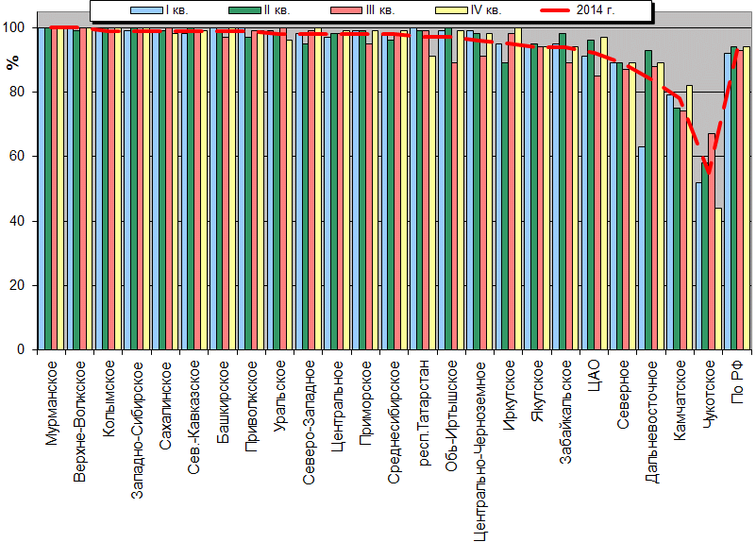Click the 60 value on the y-axis

(x=17, y=156)
